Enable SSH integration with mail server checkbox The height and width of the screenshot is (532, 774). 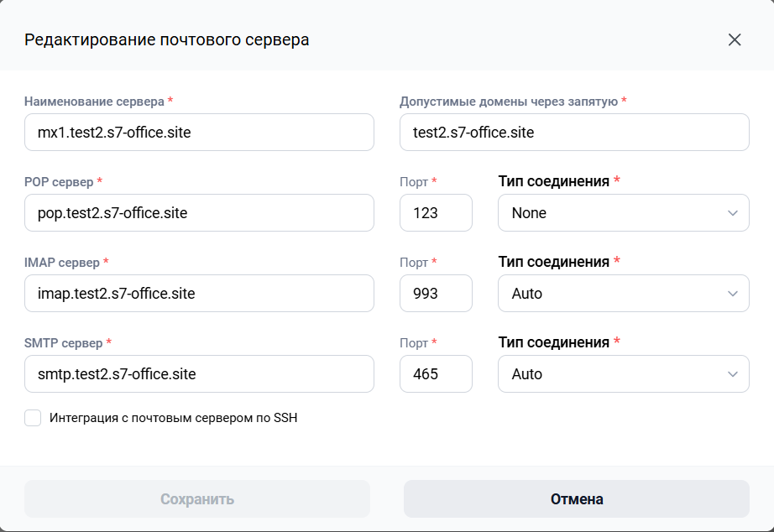pyautogui.click(x=33, y=418)
